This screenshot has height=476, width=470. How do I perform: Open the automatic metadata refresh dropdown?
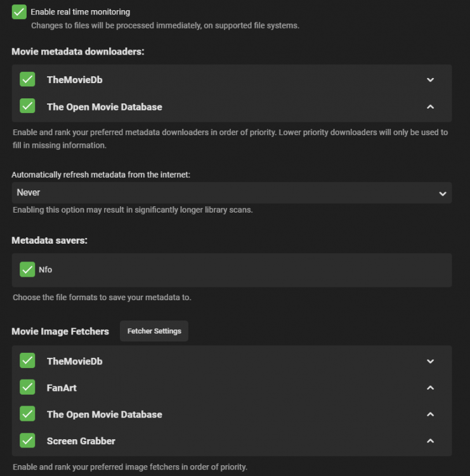point(232,192)
